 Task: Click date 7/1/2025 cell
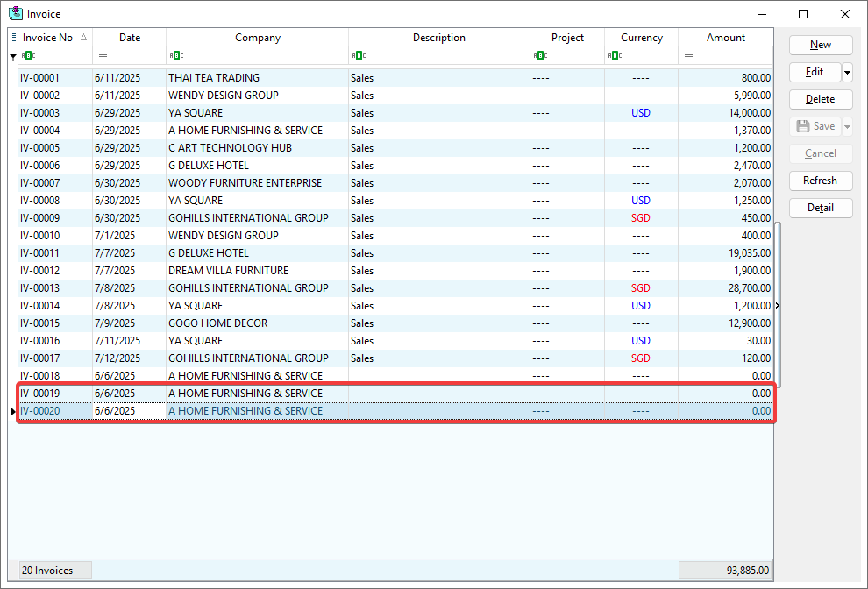(x=115, y=236)
